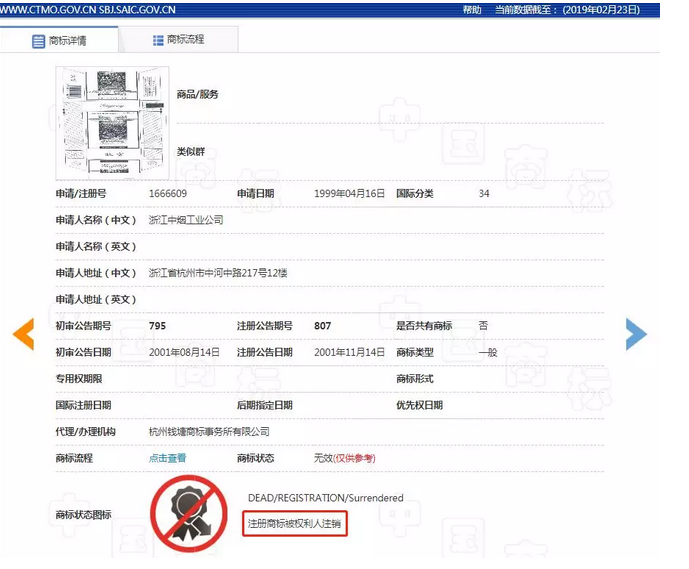Click the 后期指定日期 label
Viewport: 689px width, 569px height.
click(x=265, y=405)
